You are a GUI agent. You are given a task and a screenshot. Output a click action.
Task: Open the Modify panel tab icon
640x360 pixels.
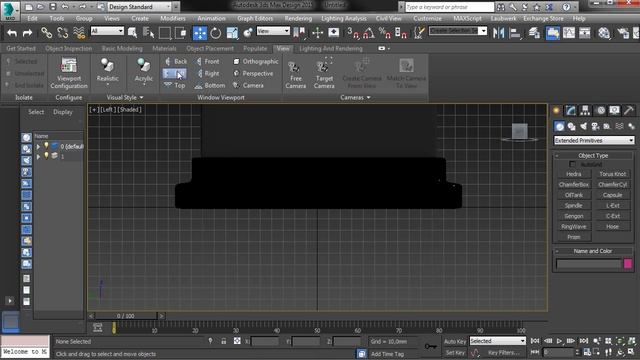(x=571, y=110)
